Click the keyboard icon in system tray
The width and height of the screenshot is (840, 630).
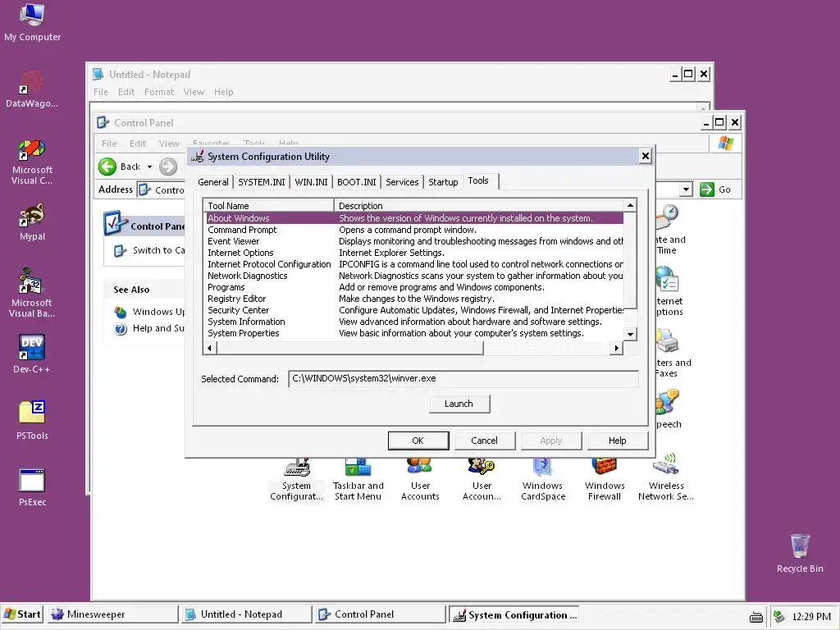[x=756, y=617]
